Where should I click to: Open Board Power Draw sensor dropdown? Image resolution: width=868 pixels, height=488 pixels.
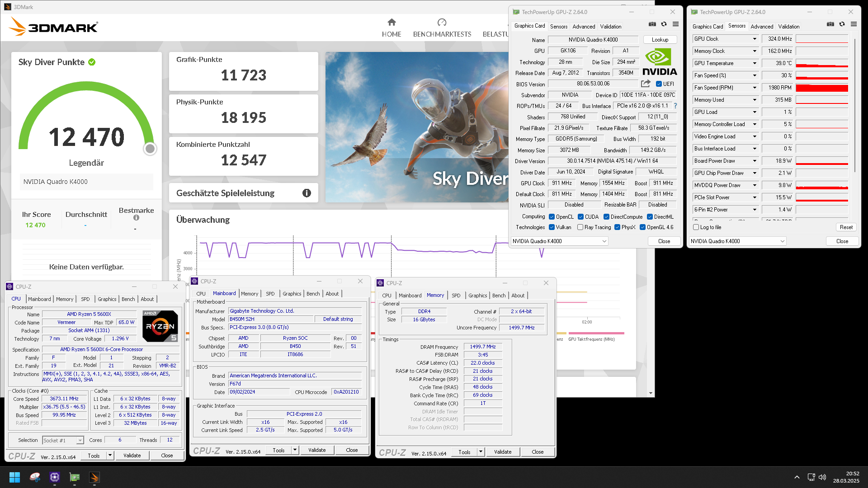coord(755,161)
